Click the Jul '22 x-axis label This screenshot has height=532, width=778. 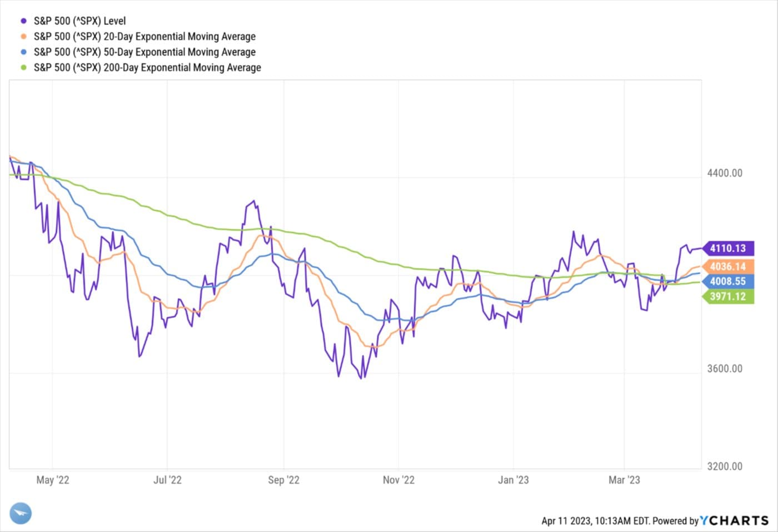[x=167, y=480]
